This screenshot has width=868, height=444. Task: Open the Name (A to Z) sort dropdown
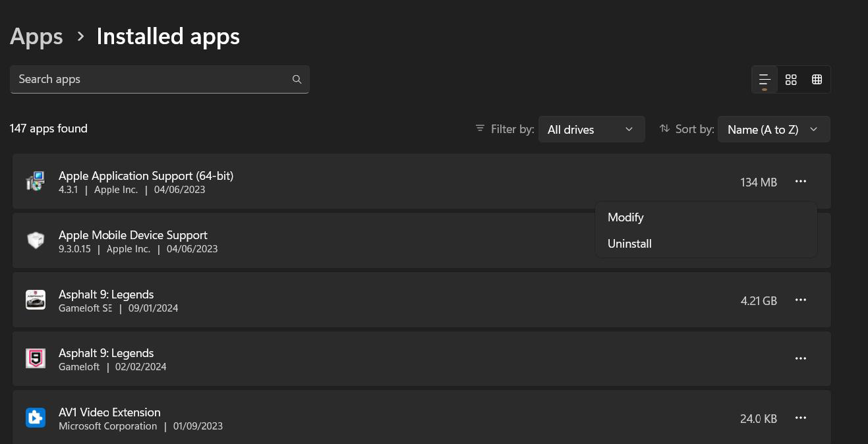tap(774, 129)
